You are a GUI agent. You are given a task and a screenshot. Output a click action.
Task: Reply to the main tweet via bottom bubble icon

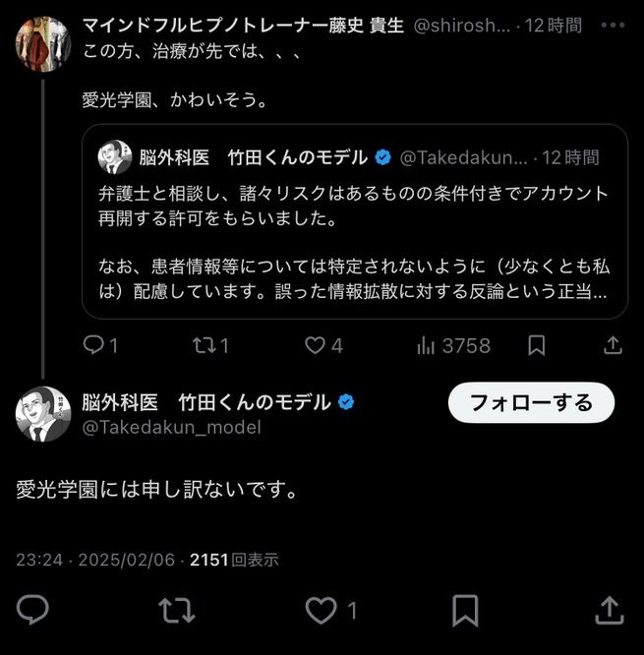point(32,610)
